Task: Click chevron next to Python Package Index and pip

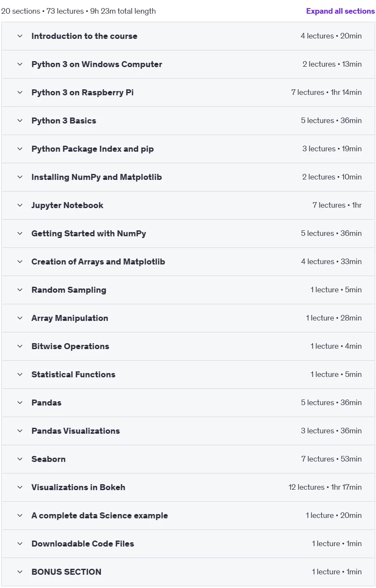Action: 20,149
